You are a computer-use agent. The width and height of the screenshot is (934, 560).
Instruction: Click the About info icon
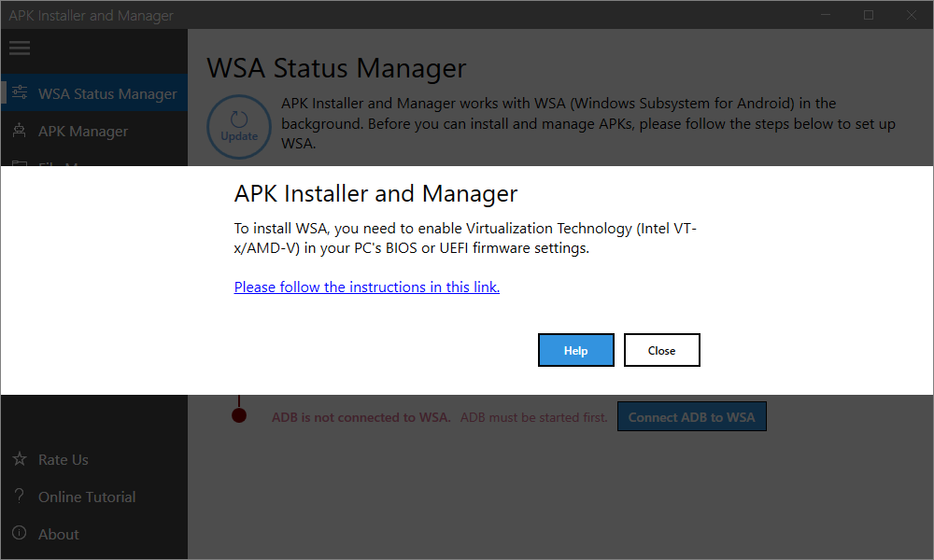point(20,534)
